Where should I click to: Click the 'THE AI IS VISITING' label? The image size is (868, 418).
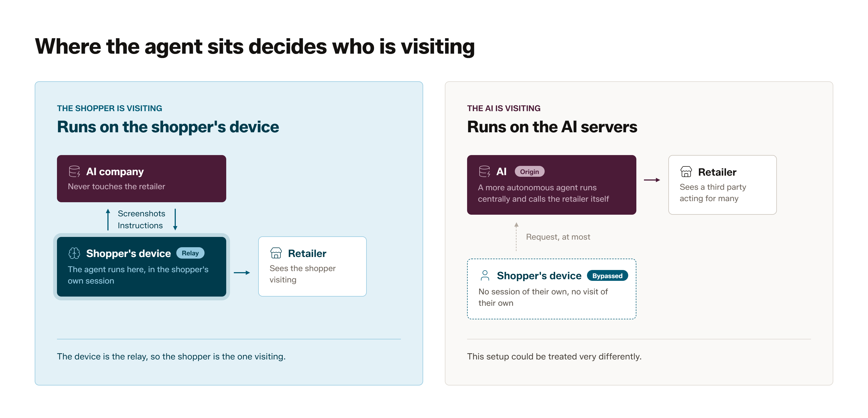(503, 108)
